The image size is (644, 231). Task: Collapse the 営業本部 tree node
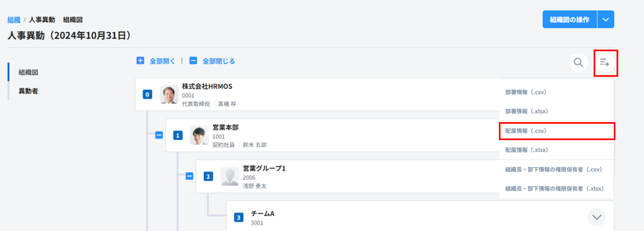(159, 135)
